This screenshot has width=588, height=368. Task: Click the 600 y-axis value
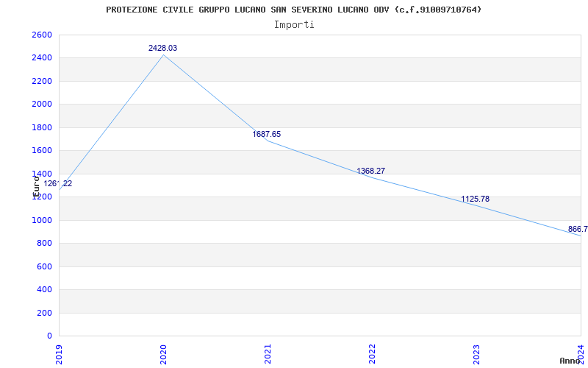coord(44,266)
